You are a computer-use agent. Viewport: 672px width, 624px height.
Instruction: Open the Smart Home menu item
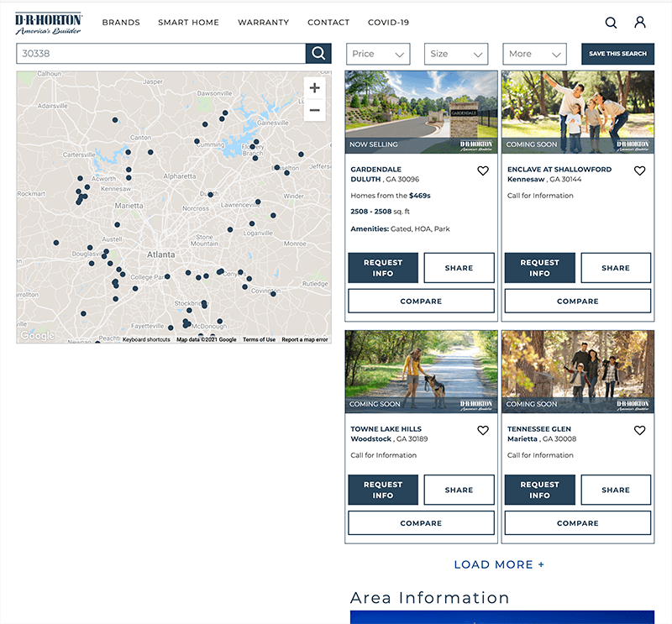pyautogui.click(x=188, y=23)
